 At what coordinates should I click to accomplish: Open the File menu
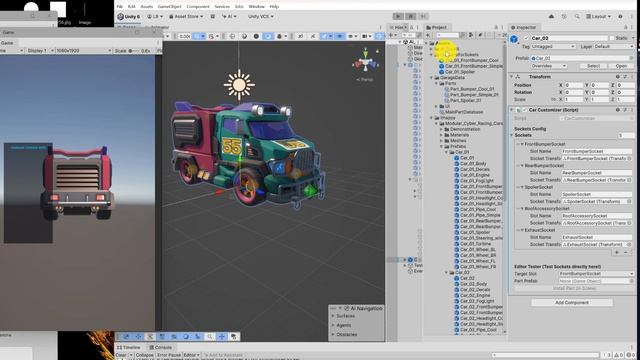pyautogui.click(x=120, y=7)
